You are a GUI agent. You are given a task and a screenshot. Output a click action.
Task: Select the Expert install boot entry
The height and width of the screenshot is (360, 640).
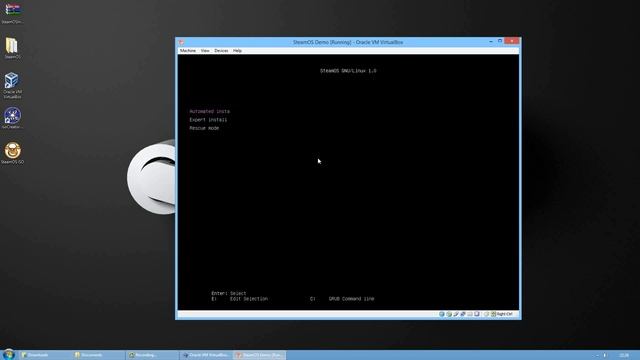(208, 120)
